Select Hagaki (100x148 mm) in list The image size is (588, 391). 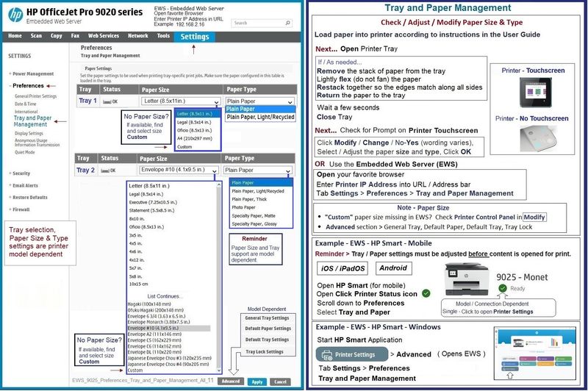pos(149,304)
